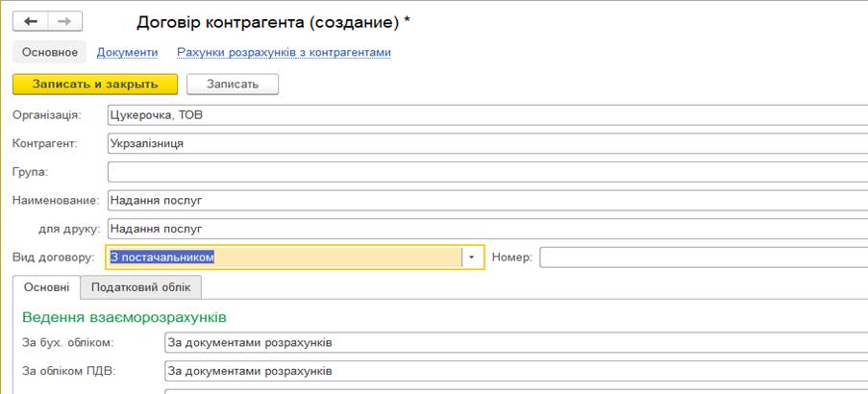The image size is (868, 394).
Task: Select the Основні tab
Action: point(46,287)
